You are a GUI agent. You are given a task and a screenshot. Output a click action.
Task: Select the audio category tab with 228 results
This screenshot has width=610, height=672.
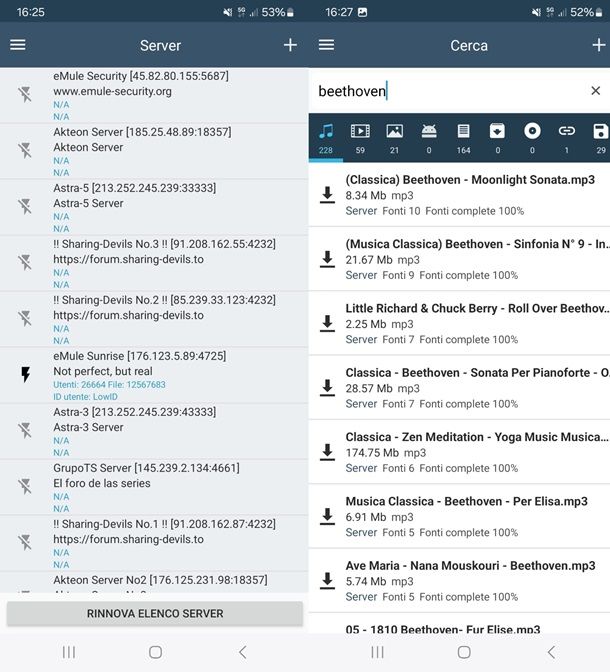326,138
